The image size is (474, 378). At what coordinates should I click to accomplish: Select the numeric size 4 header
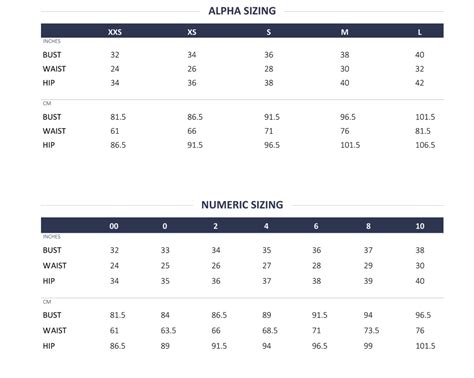click(x=266, y=226)
